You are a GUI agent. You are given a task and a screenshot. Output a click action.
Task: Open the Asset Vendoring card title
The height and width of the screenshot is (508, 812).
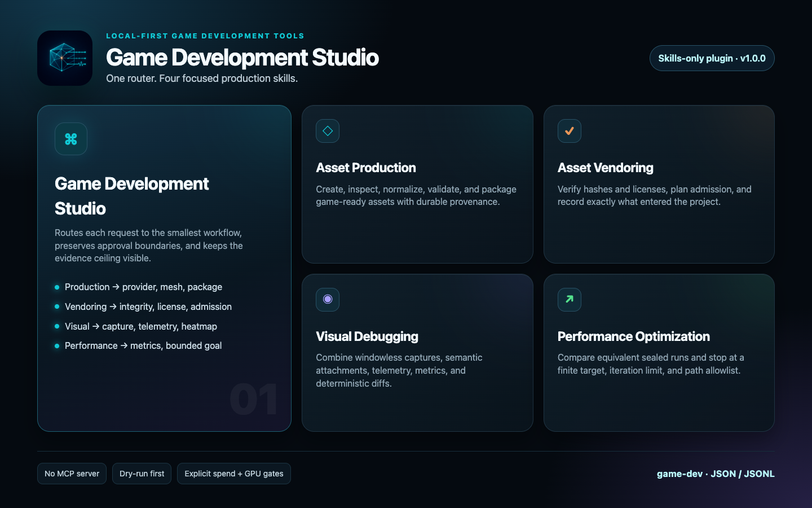point(606,168)
